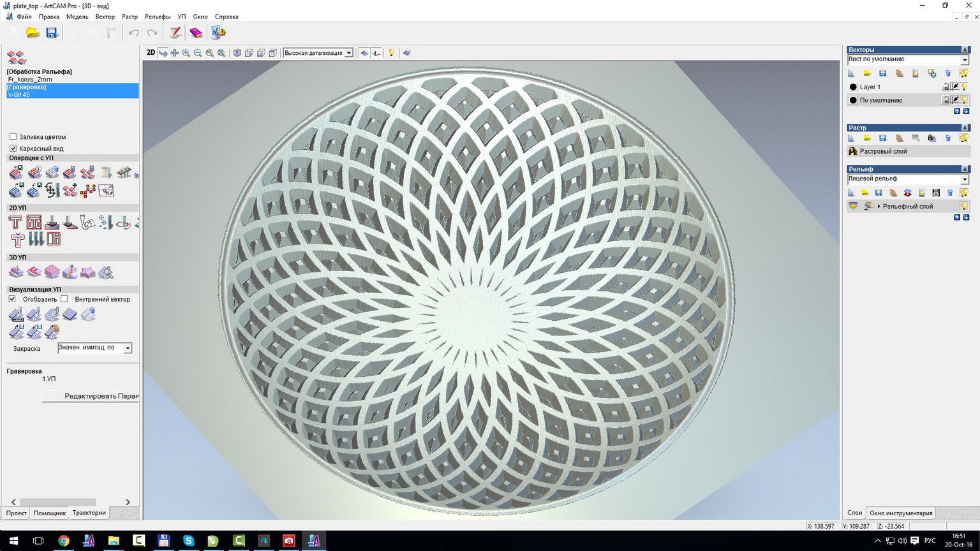Switch to 2D view button

[151, 53]
